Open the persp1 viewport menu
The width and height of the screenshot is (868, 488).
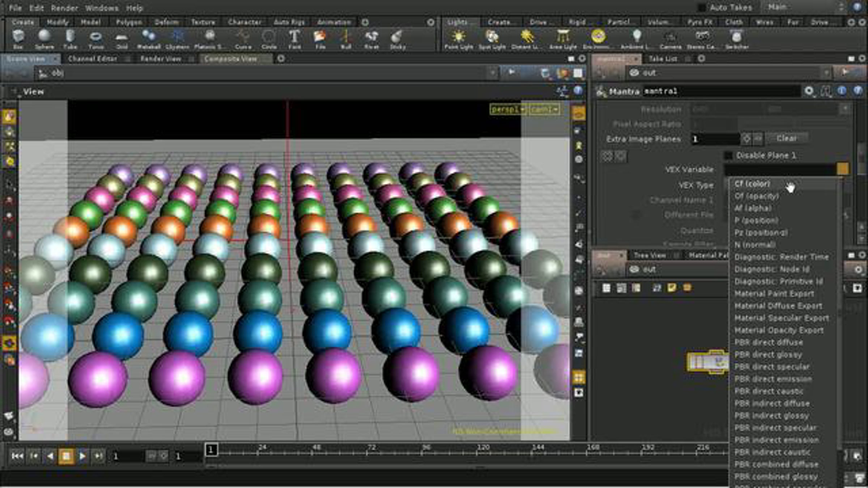pos(508,109)
